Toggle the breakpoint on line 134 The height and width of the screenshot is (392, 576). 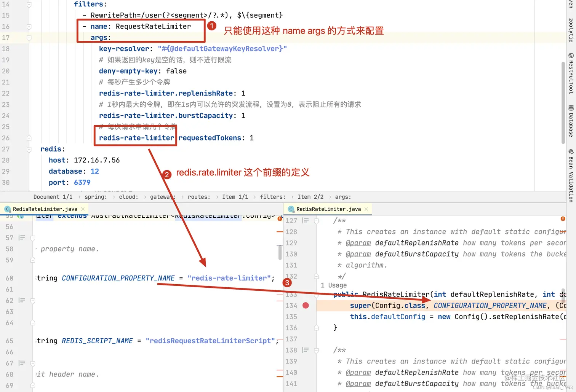point(306,305)
